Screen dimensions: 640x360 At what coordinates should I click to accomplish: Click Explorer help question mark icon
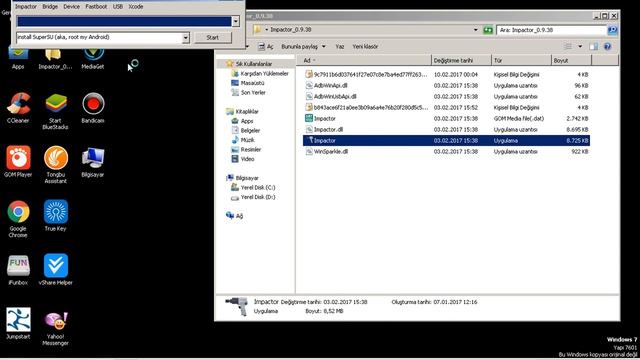coord(607,47)
